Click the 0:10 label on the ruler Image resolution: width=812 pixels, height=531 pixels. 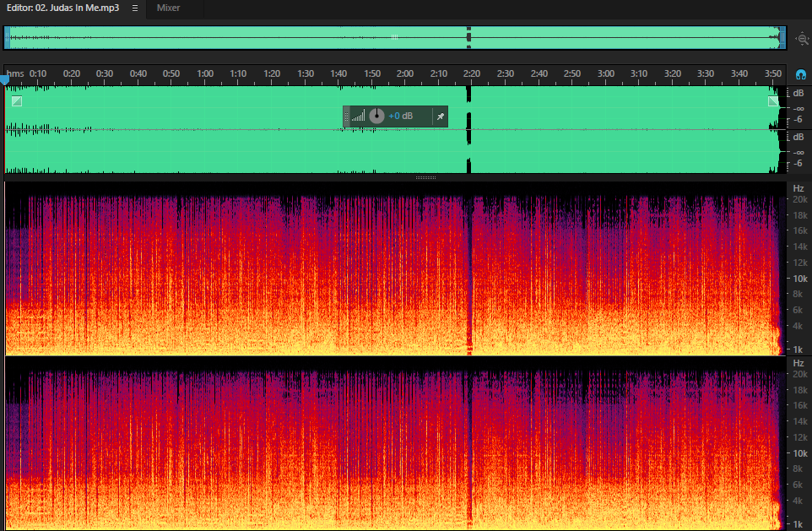[38, 73]
